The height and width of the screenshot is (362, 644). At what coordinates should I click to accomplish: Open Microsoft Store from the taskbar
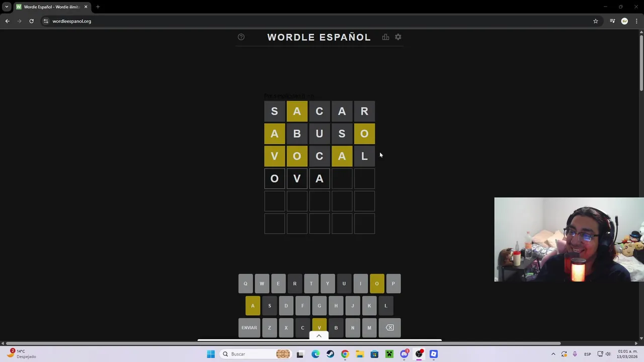(374, 354)
